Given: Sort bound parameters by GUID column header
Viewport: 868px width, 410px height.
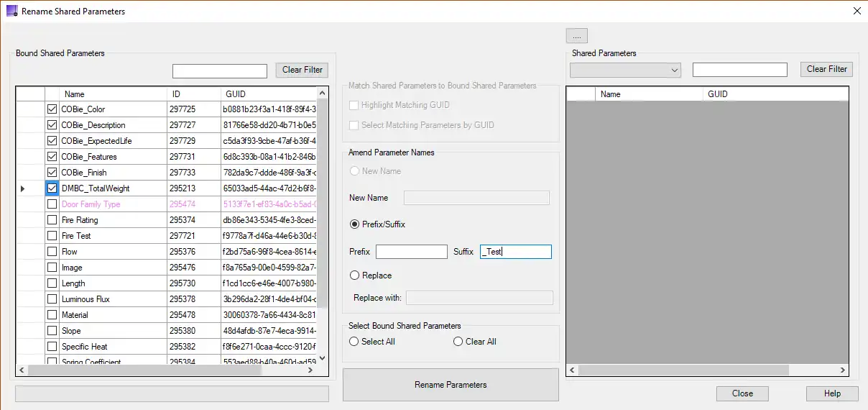Looking at the screenshot, I should pos(267,94).
